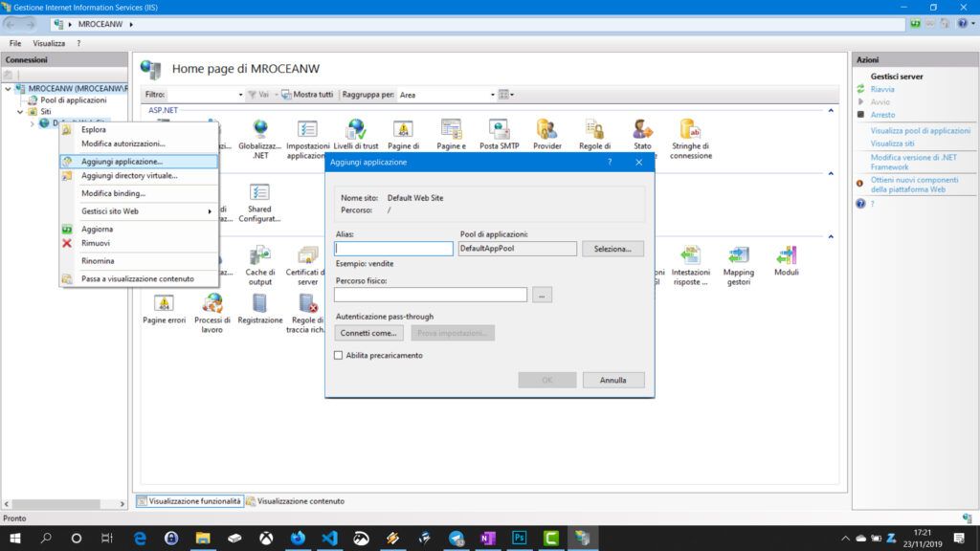Open Processi di lavoro icon
This screenshot has width=980, height=551.
212,313
